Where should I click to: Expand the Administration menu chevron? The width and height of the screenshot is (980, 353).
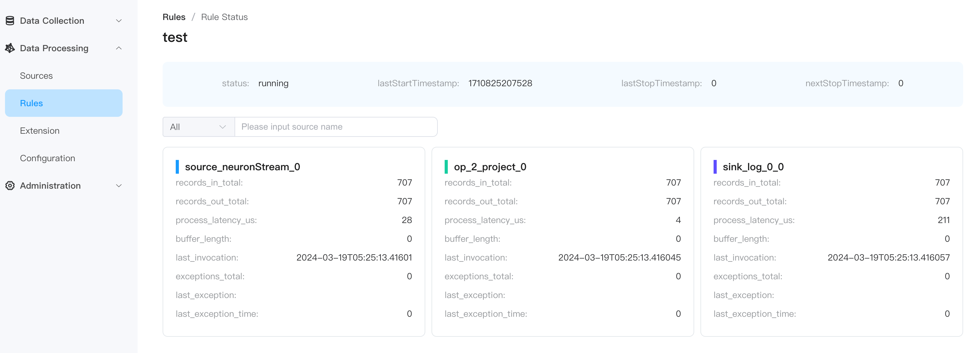(119, 186)
